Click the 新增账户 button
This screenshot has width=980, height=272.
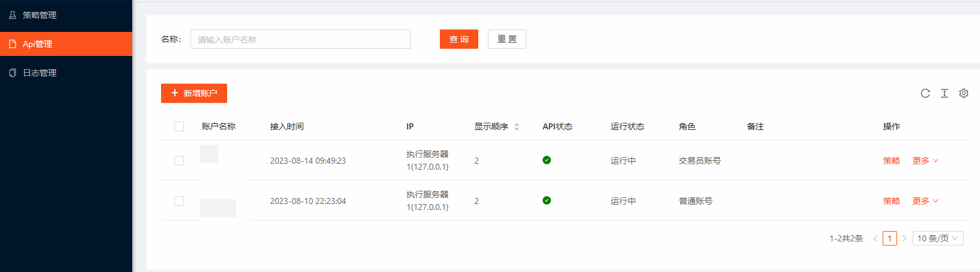194,93
